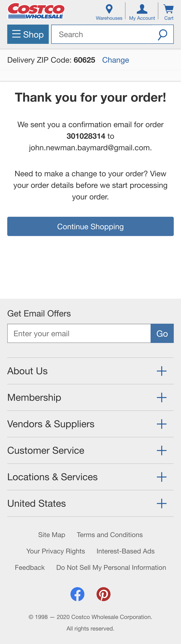Open the Shop hamburger menu
The image size is (181, 644).
point(28,34)
